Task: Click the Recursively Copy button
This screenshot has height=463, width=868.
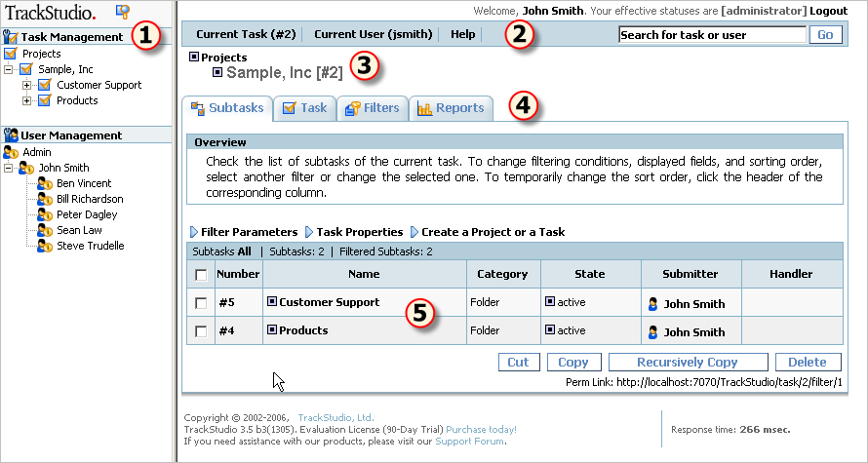Action: [x=688, y=363]
